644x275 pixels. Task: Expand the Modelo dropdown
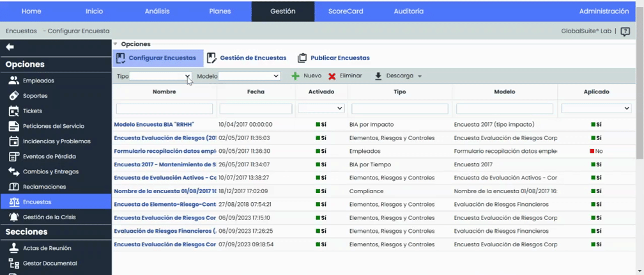point(249,76)
